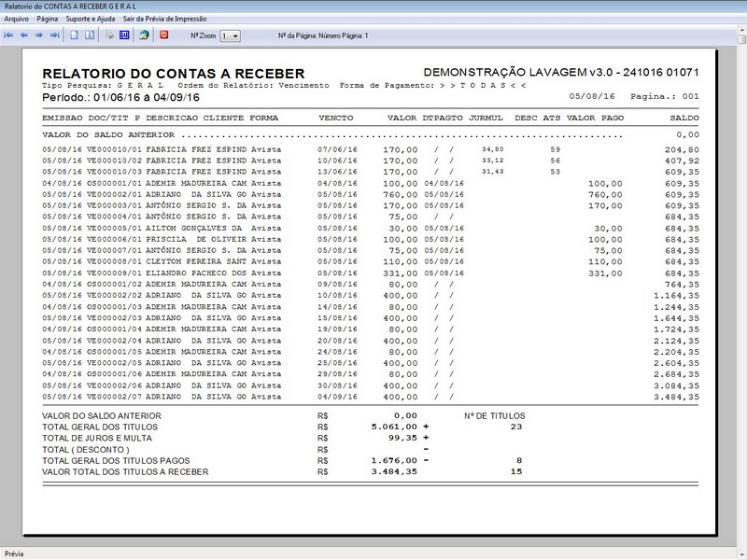Click inside the report preview page
Viewport: 747px width, 560px height.
pyautogui.click(x=373, y=280)
